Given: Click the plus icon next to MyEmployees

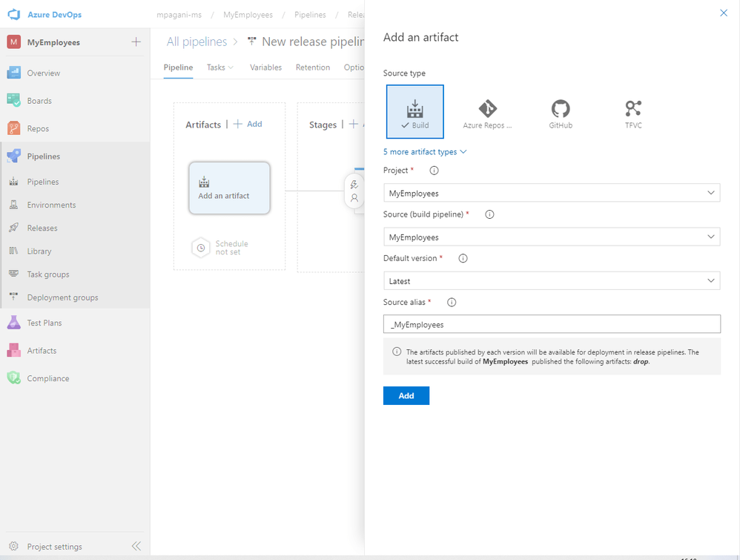Looking at the screenshot, I should (x=136, y=42).
